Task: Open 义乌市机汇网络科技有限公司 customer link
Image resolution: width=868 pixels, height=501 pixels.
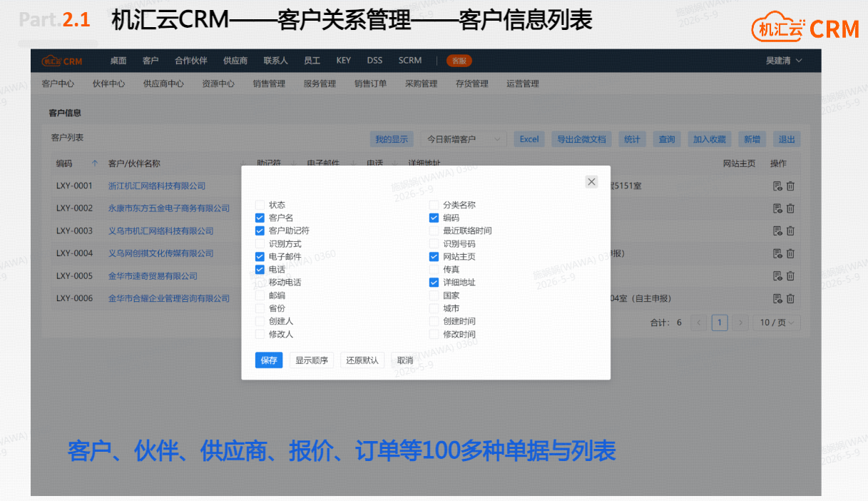Action: pyautogui.click(x=161, y=231)
